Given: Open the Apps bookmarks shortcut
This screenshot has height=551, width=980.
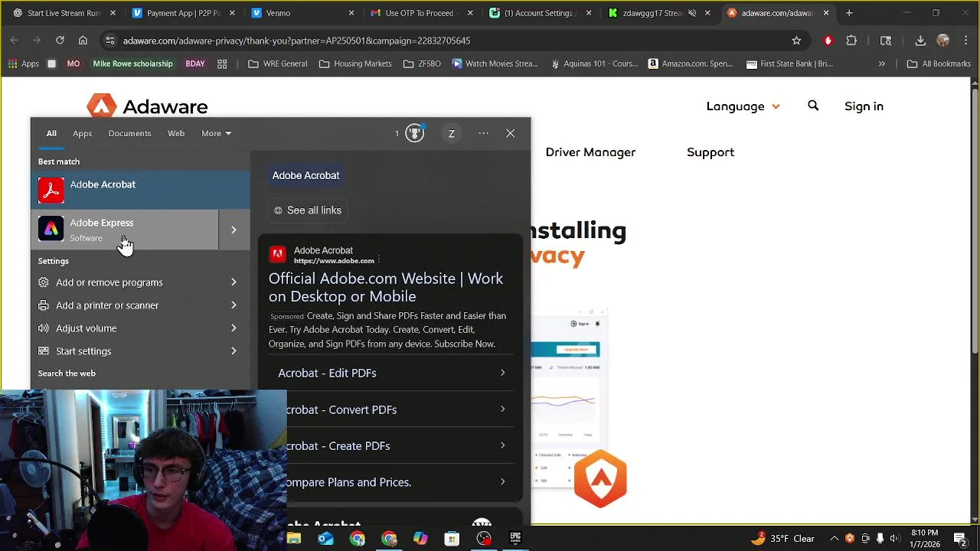Looking at the screenshot, I should 24,64.
